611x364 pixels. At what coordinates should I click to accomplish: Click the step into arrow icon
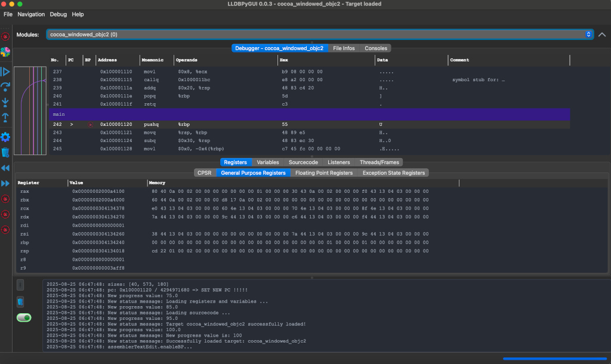click(x=5, y=103)
